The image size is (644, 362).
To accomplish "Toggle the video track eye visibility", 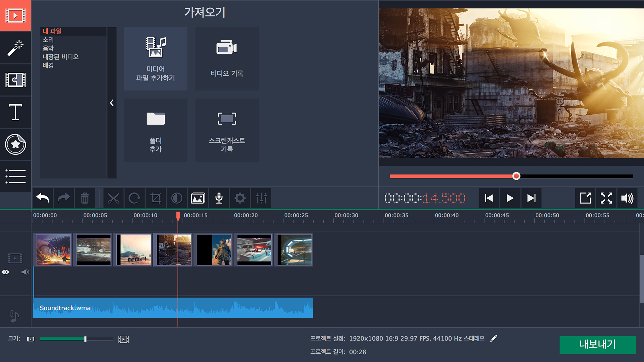I will click(x=5, y=272).
